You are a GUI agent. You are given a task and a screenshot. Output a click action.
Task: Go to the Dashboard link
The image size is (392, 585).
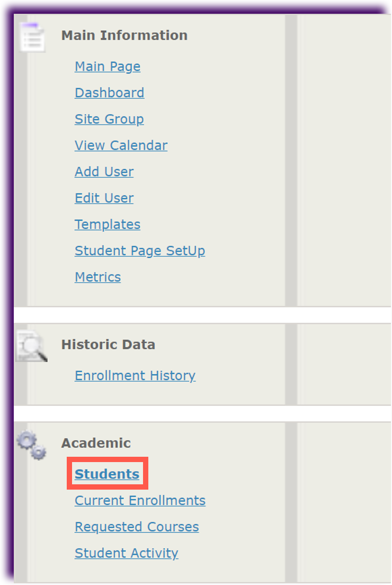point(109,93)
